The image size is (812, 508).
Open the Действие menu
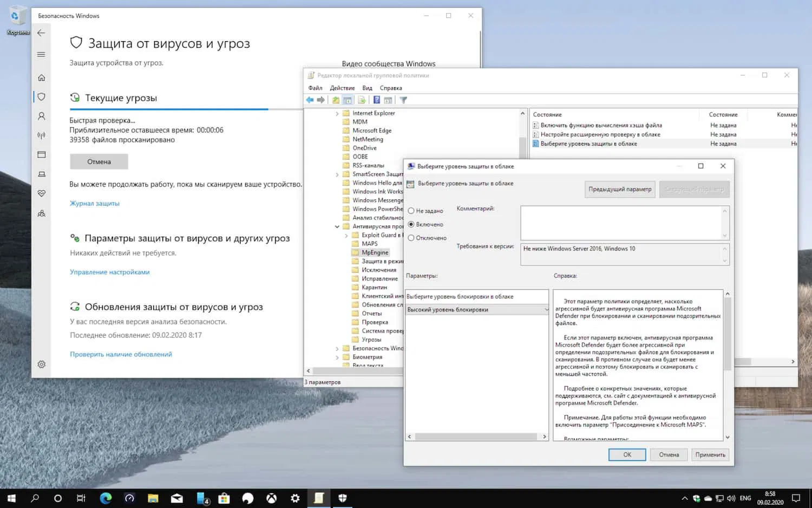click(x=342, y=88)
